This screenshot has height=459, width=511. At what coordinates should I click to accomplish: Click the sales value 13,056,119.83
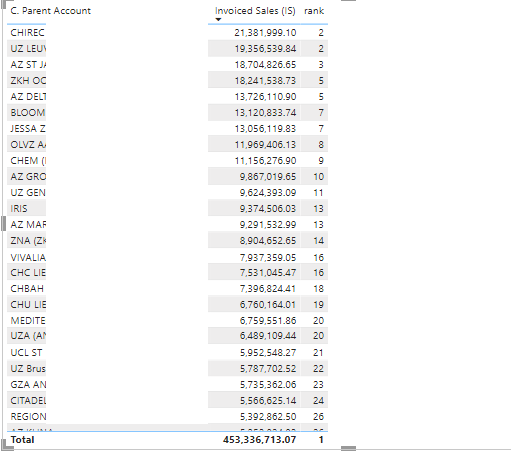265,129
